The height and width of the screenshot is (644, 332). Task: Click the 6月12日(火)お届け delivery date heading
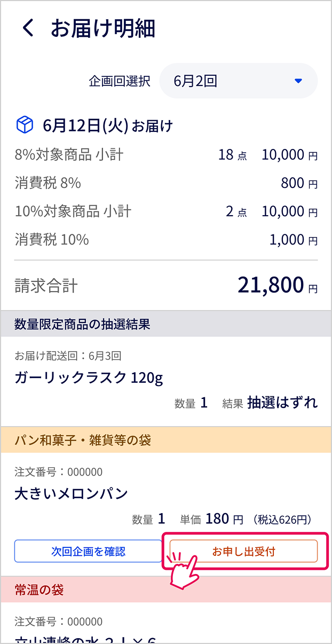tap(107, 126)
